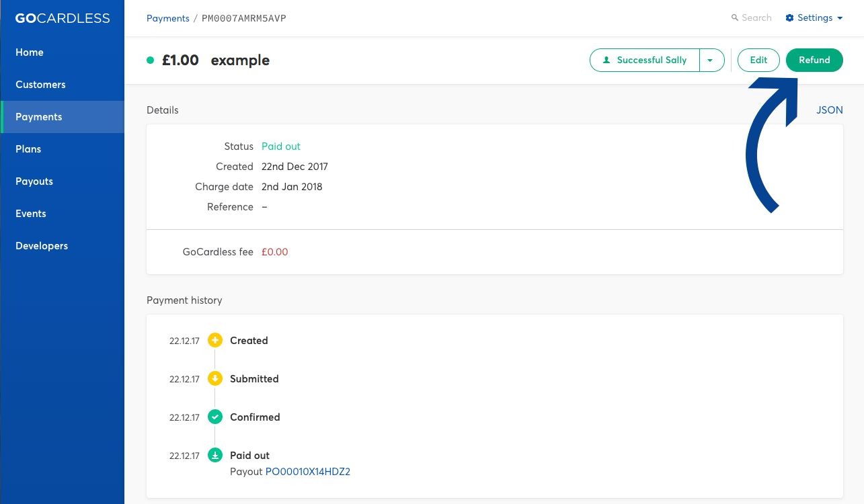Screen dimensions: 864x504
Task: Click the search magnifier icon
Action: click(735, 18)
